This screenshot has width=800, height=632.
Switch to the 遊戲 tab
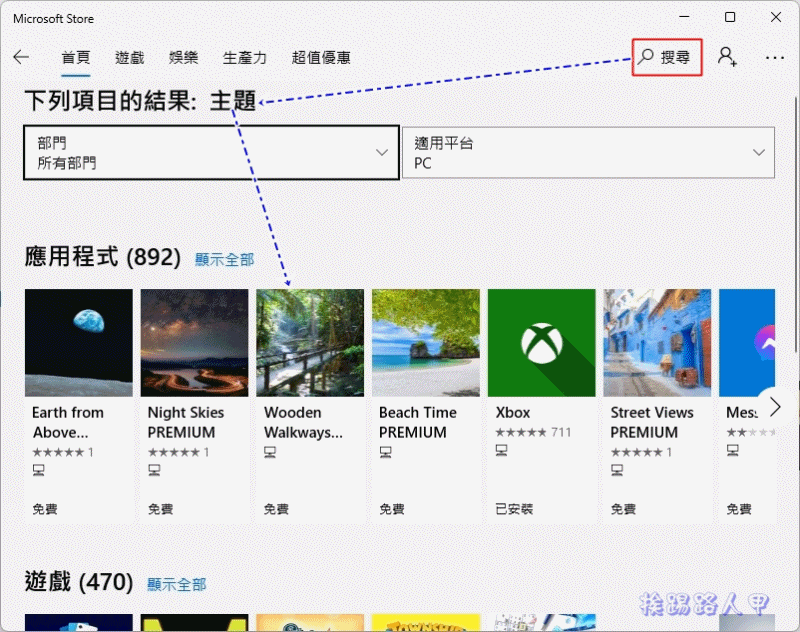click(x=130, y=58)
